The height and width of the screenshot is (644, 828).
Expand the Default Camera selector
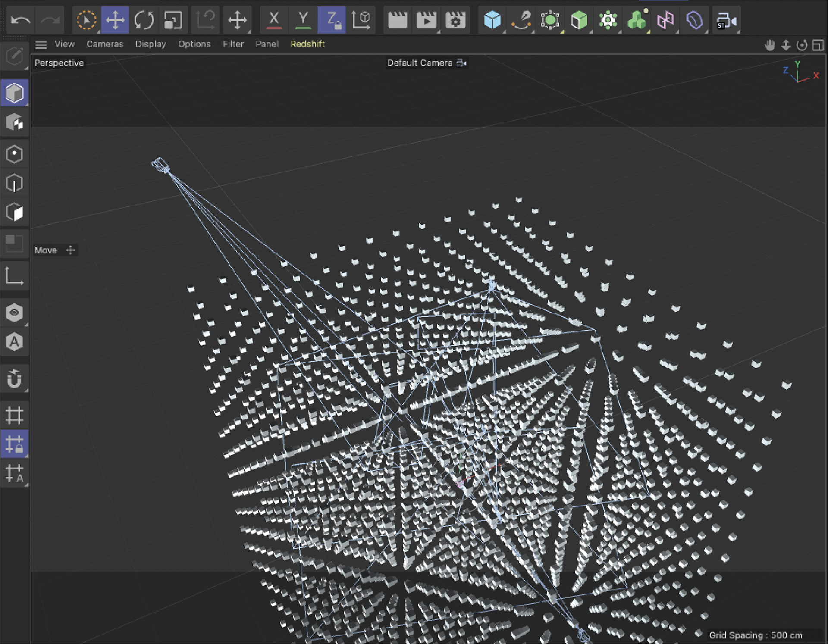coord(426,63)
